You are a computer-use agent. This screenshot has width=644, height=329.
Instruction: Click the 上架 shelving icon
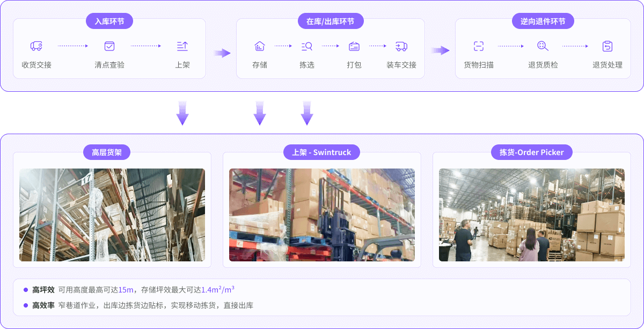[x=182, y=46]
